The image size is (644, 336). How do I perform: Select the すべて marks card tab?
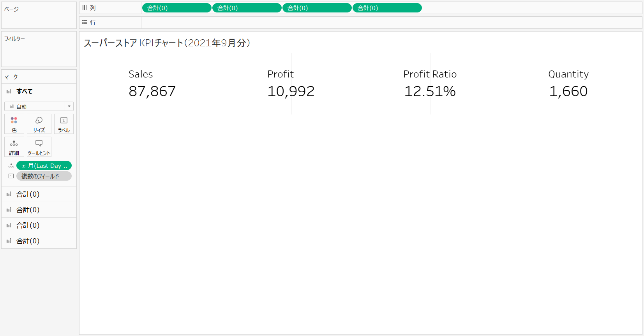(24, 91)
